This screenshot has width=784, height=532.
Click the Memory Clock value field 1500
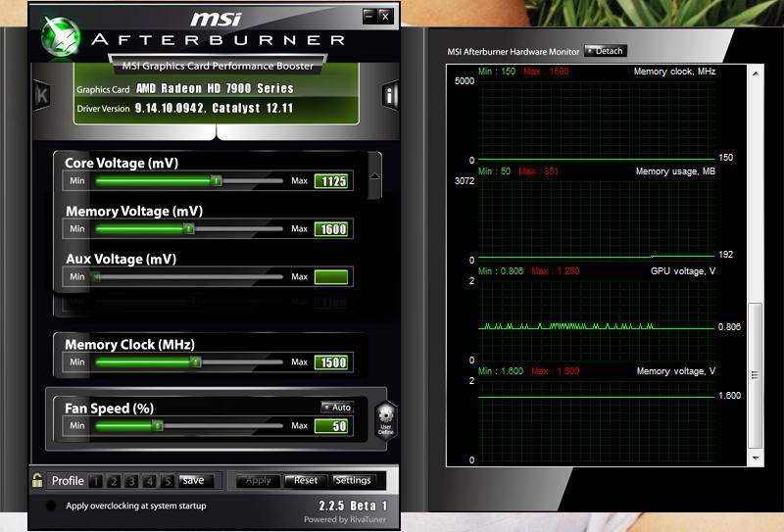tap(331, 362)
